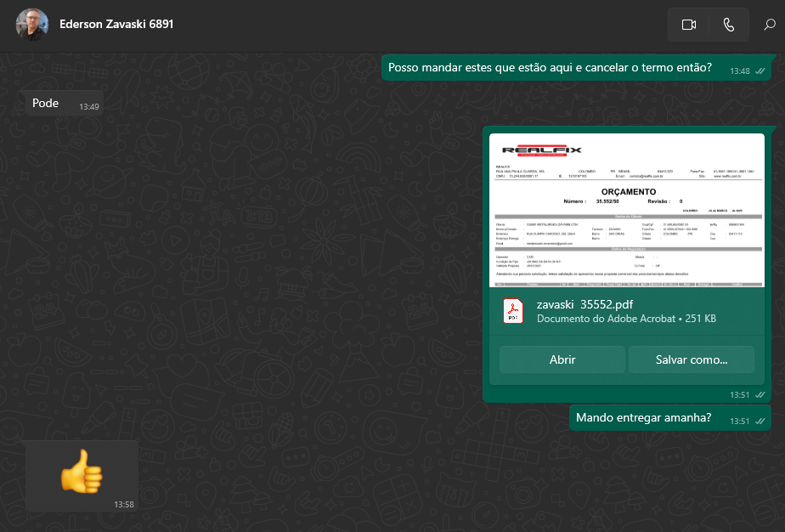
Task: Click double checkmarks beside 'Mando entregar amanha?'
Action: pos(760,422)
